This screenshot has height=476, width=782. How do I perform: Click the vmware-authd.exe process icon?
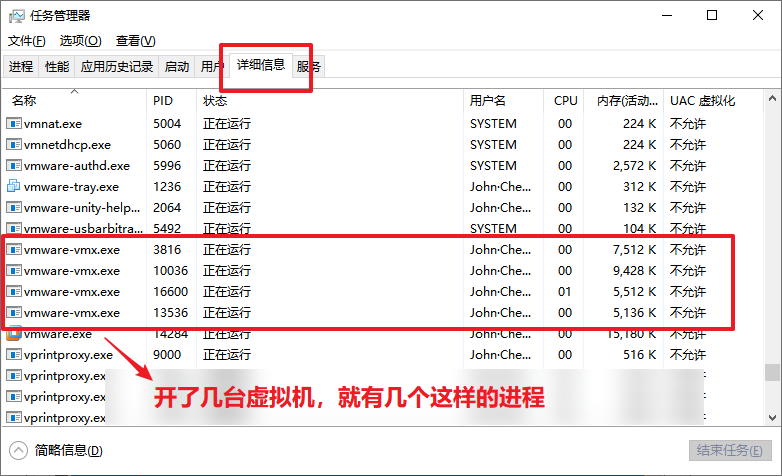[x=14, y=165]
